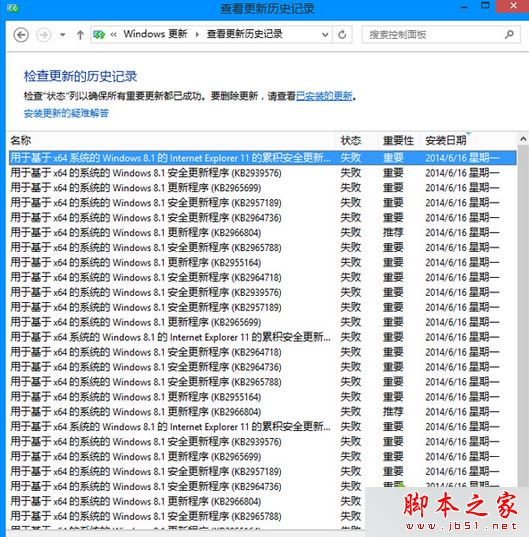The image size is (529, 537).
Task: Select the first KB2939576 security update row
Action: coord(263,173)
